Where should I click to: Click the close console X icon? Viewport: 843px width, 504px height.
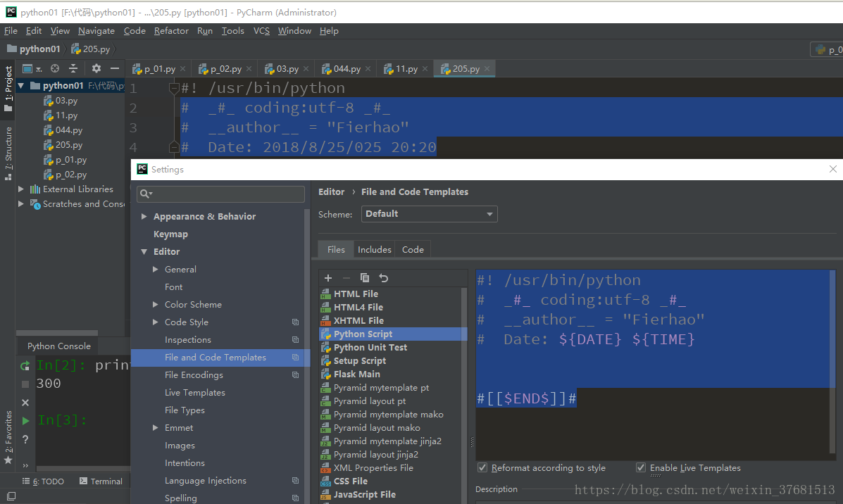(x=25, y=403)
